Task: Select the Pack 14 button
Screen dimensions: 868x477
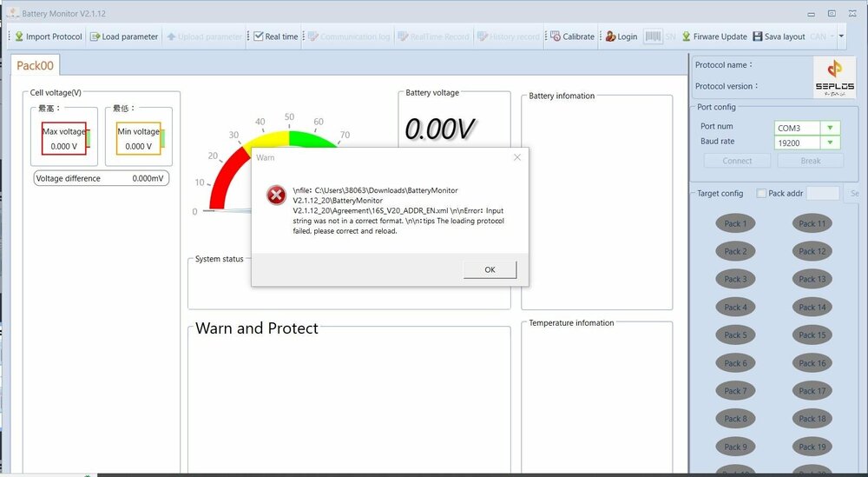Action: pyautogui.click(x=812, y=308)
